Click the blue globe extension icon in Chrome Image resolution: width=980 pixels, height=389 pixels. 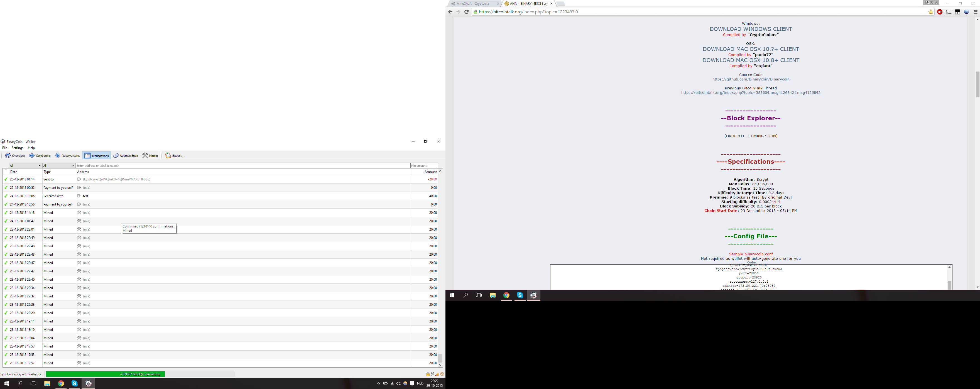pyautogui.click(x=966, y=12)
